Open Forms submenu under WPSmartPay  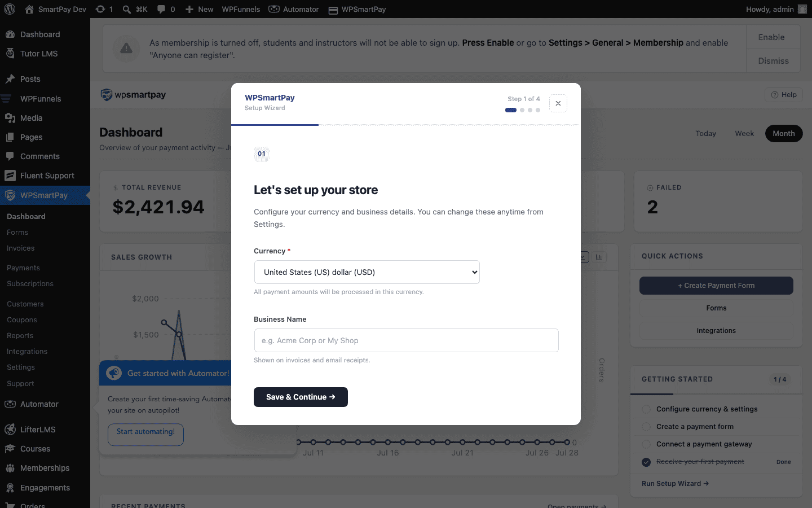click(x=17, y=233)
